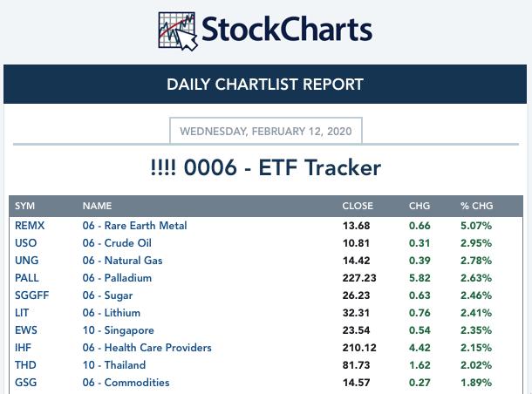Open the REMX symbol link

click(x=30, y=226)
